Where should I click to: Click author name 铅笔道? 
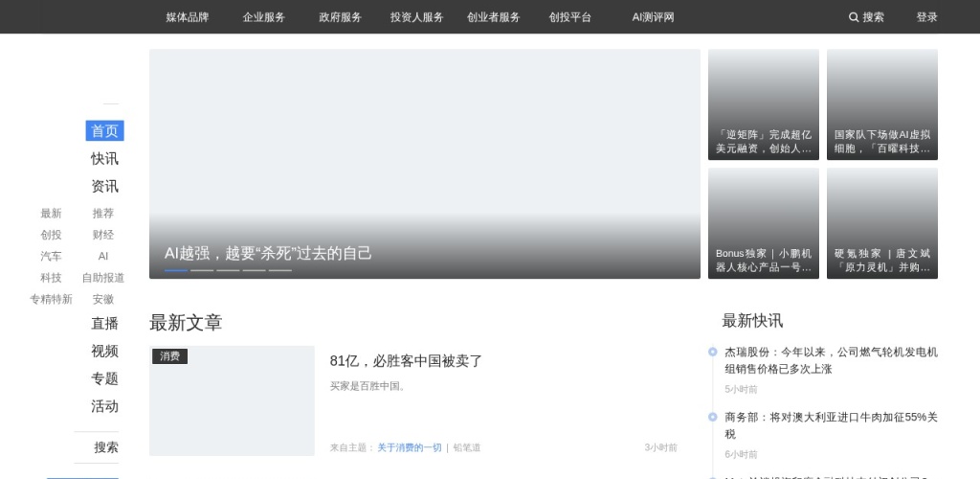[x=467, y=447]
